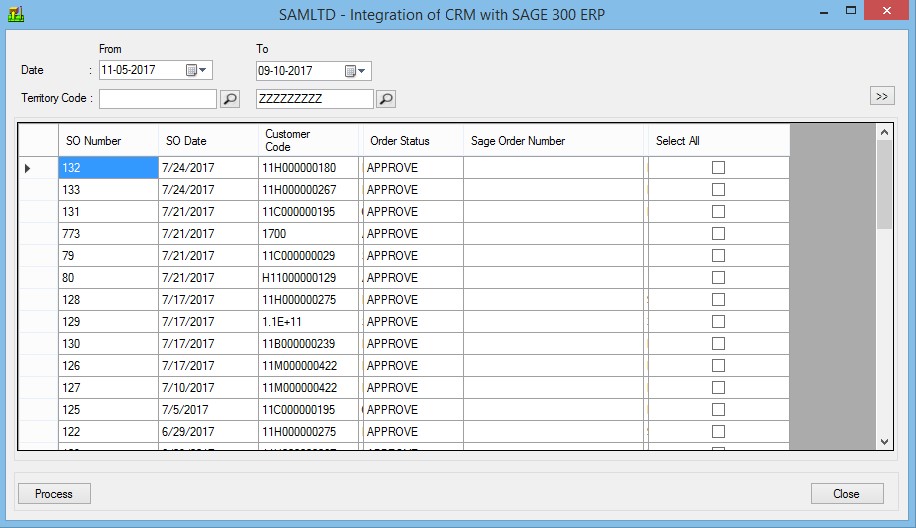Click the Order Status column header
Viewport: 916px width, 528px height.
coord(413,140)
